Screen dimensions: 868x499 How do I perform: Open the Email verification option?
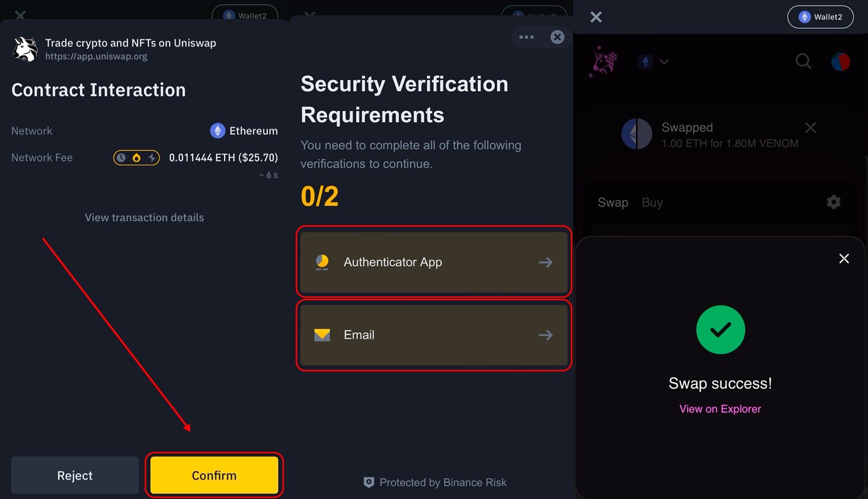tap(434, 335)
